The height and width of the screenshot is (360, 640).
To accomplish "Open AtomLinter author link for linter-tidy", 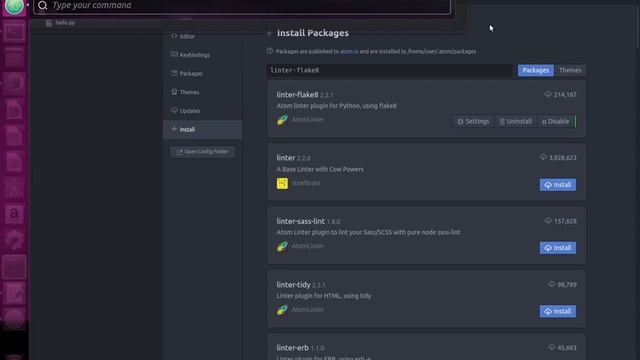I will pos(308,309).
